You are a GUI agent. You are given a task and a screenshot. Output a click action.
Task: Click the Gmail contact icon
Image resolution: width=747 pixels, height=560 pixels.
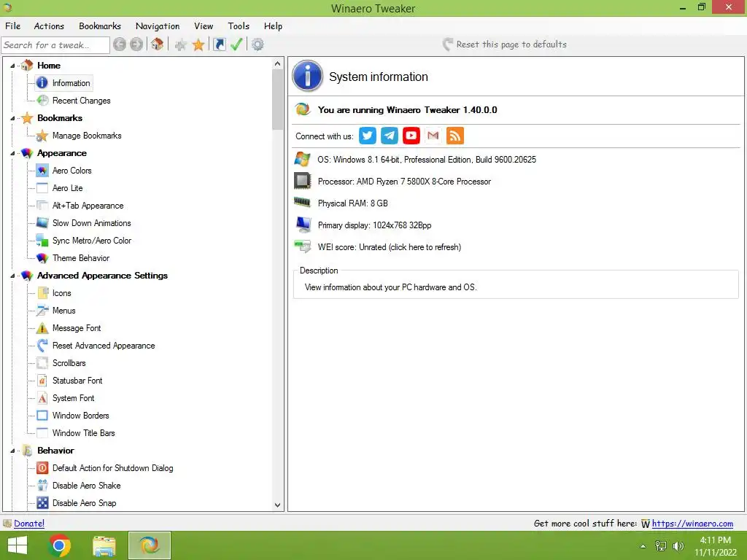[x=433, y=136]
